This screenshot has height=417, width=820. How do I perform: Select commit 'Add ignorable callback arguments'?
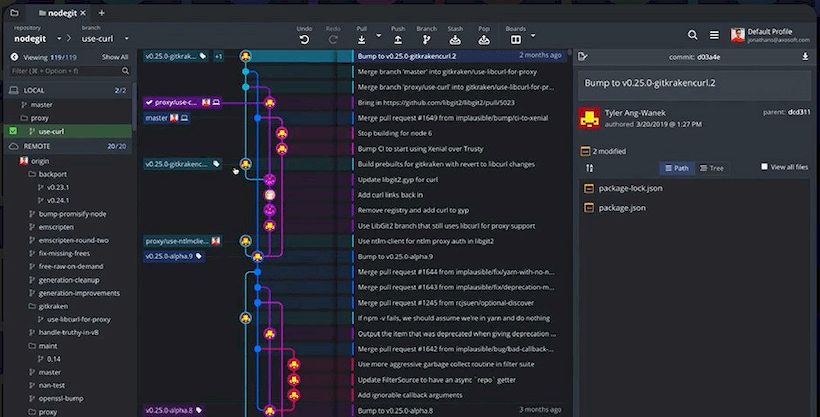[x=409, y=395]
